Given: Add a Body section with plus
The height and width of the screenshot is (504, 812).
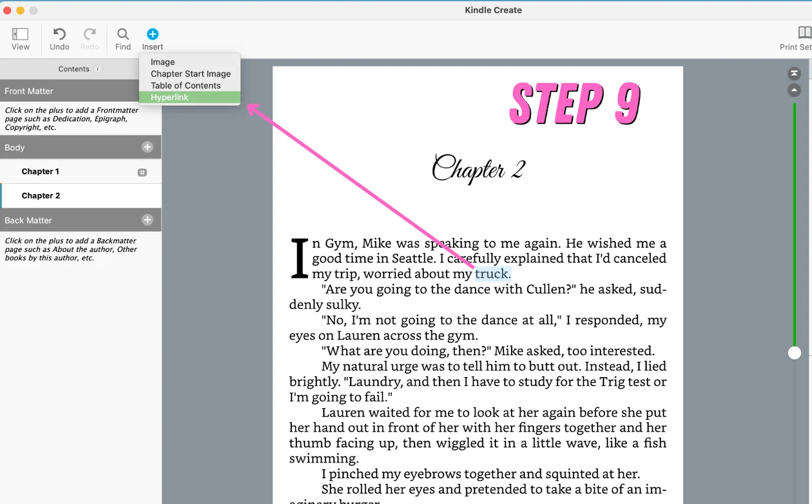Looking at the screenshot, I should [148, 147].
